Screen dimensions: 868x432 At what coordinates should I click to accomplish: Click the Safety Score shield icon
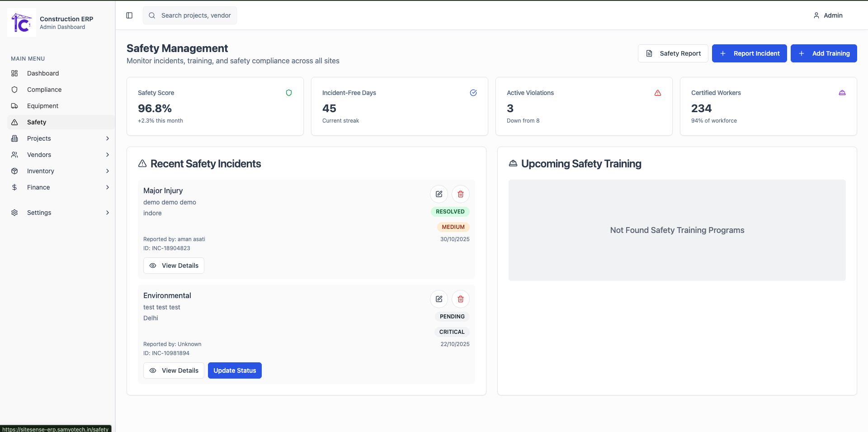[x=289, y=93]
